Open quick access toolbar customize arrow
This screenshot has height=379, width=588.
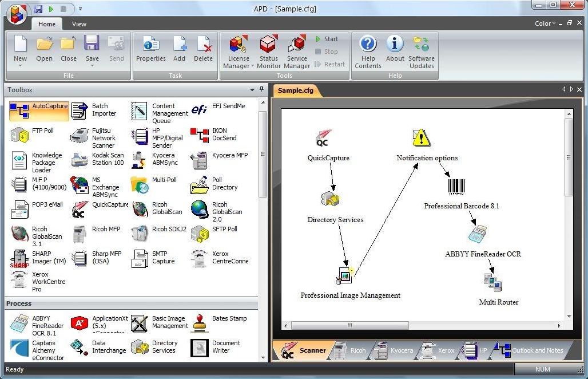[x=80, y=9]
